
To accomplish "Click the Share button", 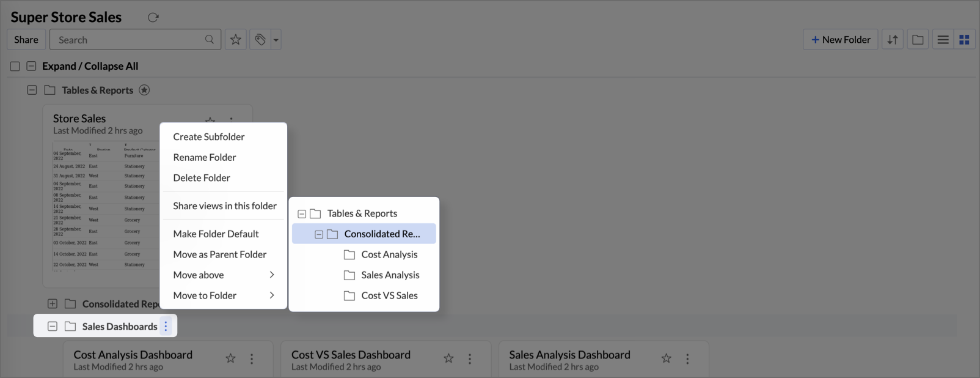I will (26, 40).
